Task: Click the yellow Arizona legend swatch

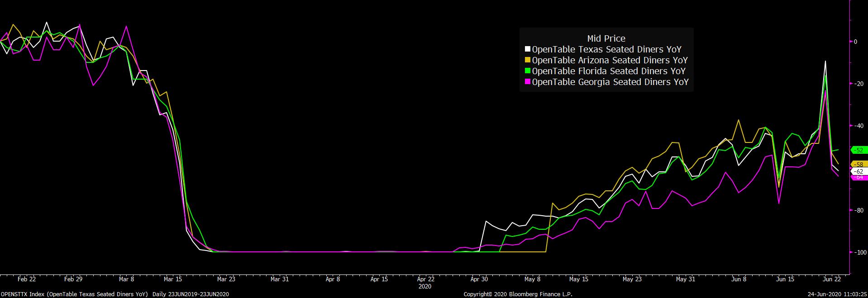Action: pos(527,61)
